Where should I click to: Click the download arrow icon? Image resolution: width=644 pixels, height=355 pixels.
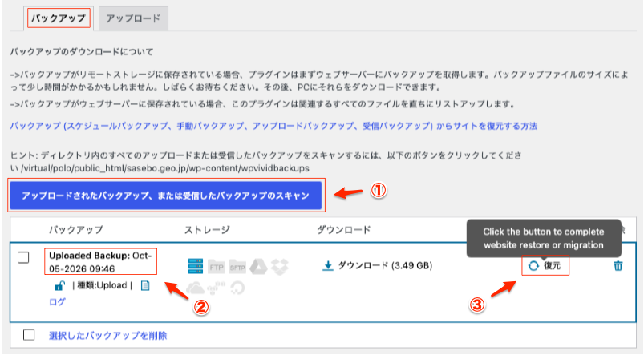click(x=327, y=266)
